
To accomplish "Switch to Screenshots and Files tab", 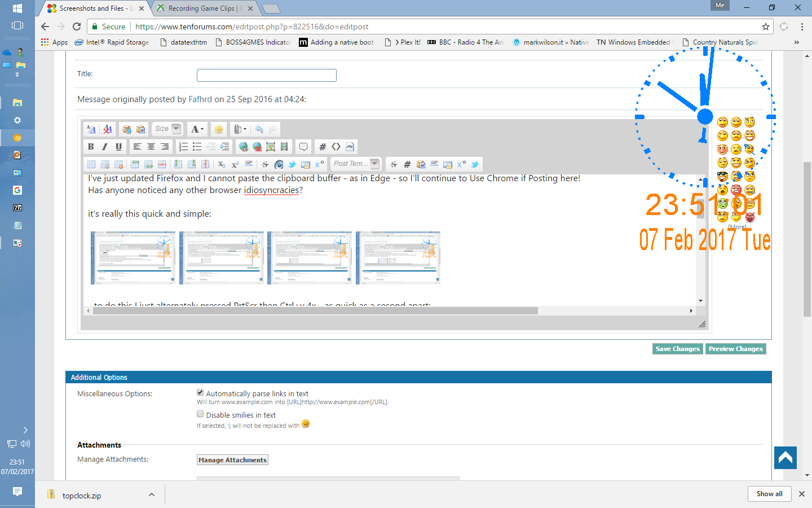I will [96, 8].
